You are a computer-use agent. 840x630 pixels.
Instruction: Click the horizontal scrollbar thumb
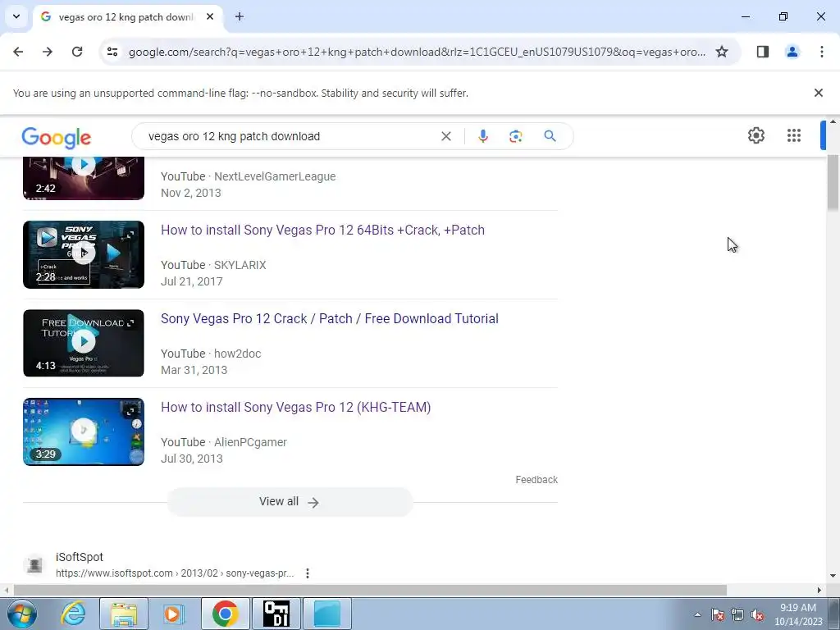370,590
